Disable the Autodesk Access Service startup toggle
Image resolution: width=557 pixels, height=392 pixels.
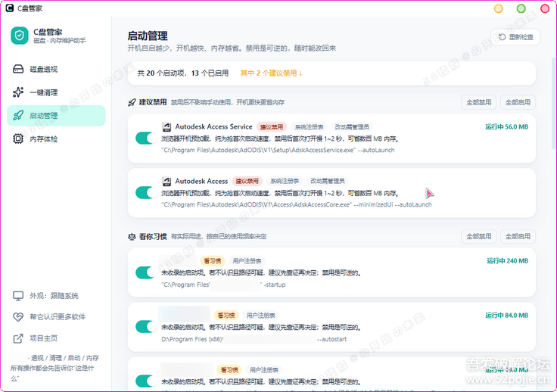point(145,138)
